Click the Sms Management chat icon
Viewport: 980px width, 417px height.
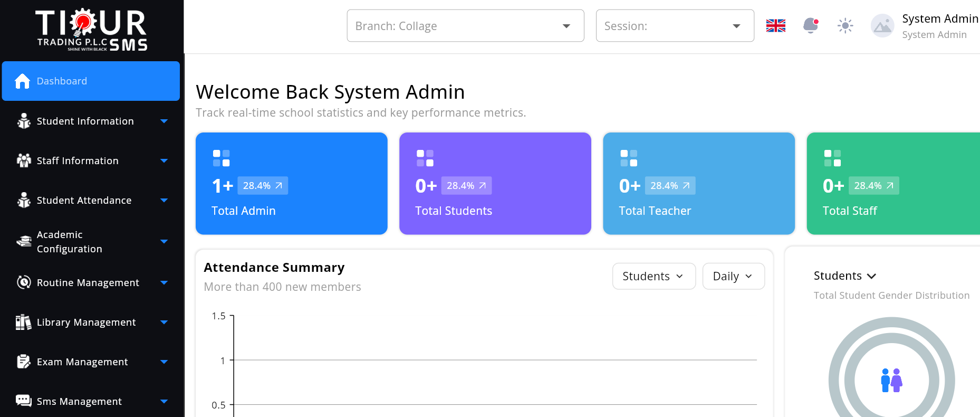24,401
